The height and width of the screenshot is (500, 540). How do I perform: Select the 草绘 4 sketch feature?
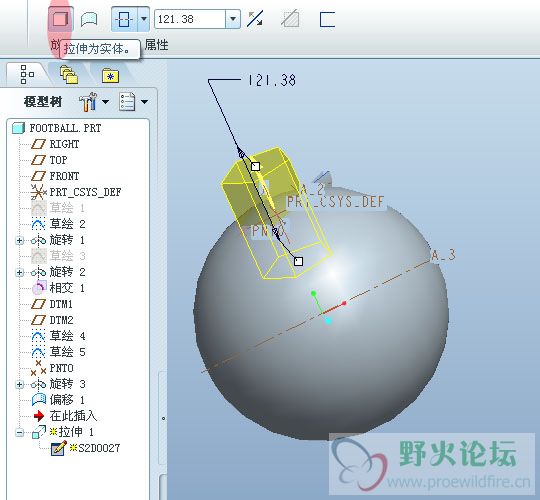pyautogui.click(x=67, y=336)
